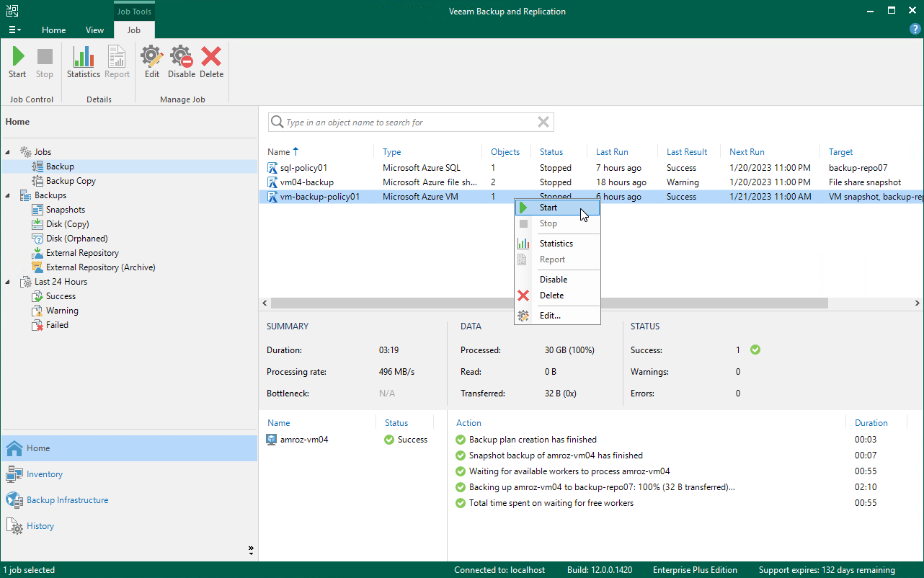Click the '18 hours ago' last run cell
Image resolution: width=924 pixels, height=578 pixels.
pos(621,182)
